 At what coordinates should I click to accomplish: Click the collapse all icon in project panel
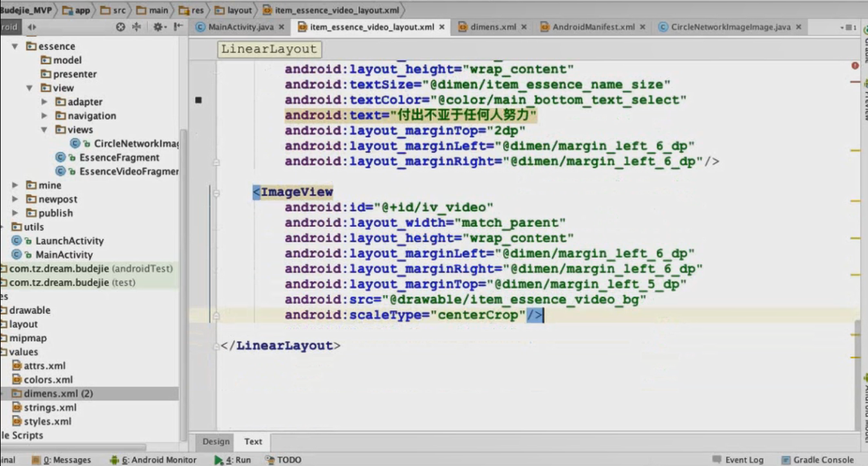(136, 27)
